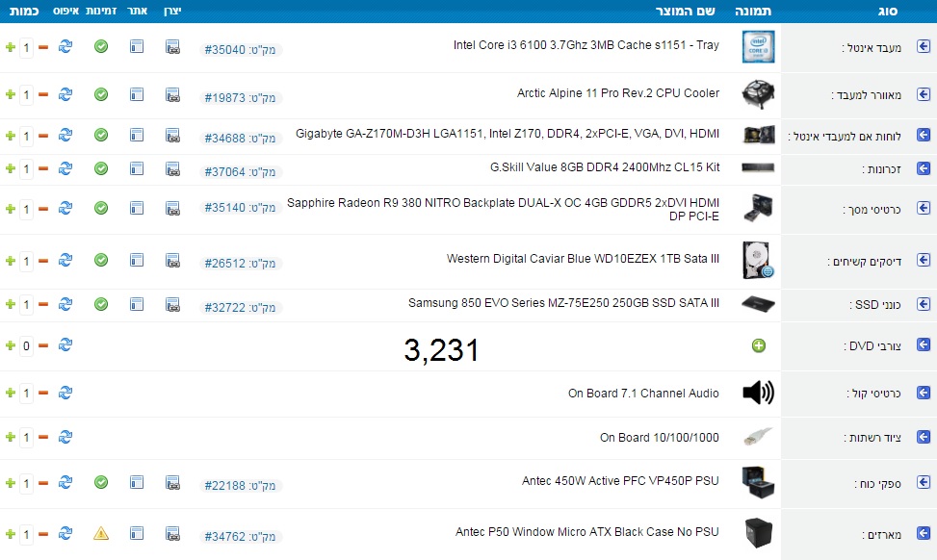Click the Sapphire Radeon graphics card thumbnail
The width and height of the screenshot is (937, 560).
click(x=758, y=209)
